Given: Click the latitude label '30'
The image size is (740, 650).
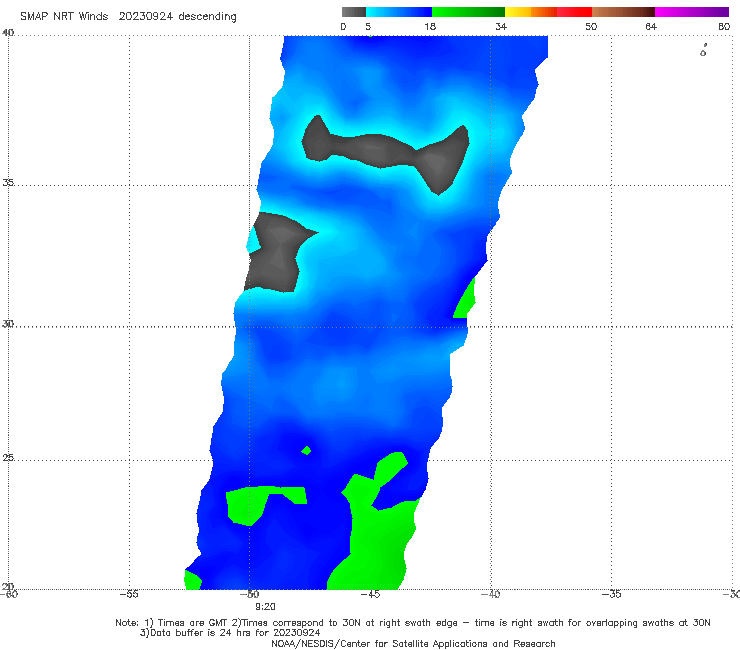Looking at the screenshot, I should tap(8, 324).
